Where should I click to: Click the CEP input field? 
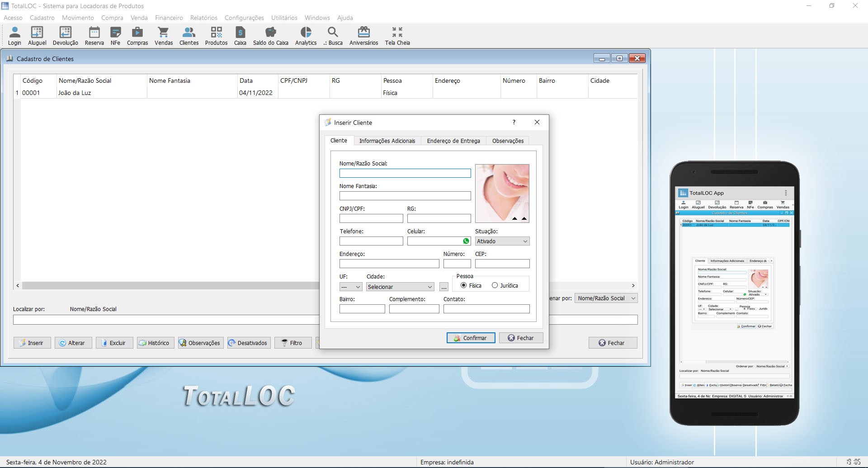pos(502,264)
